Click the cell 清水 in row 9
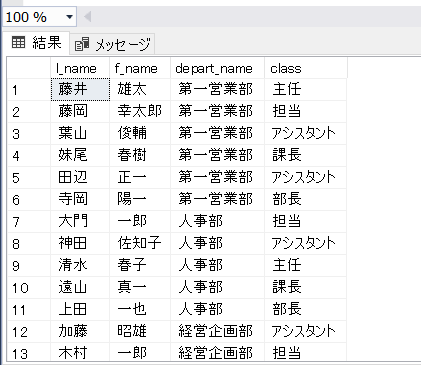The image size is (421, 365). (x=80, y=265)
